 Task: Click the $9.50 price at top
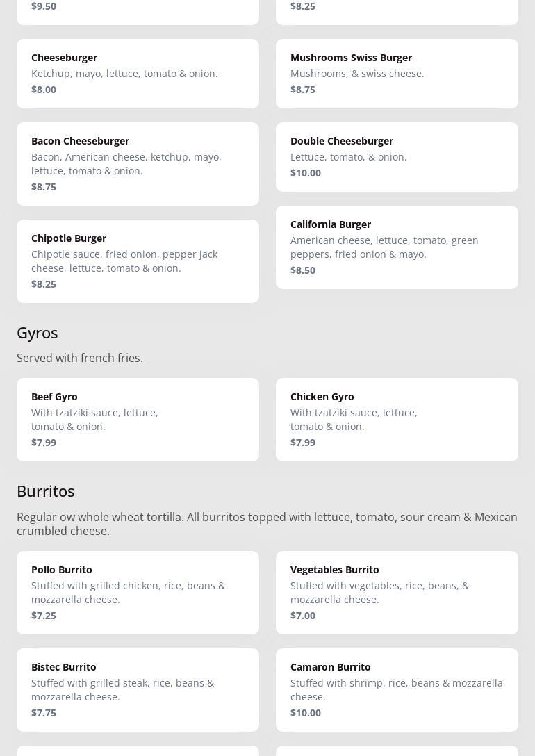(44, 6)
